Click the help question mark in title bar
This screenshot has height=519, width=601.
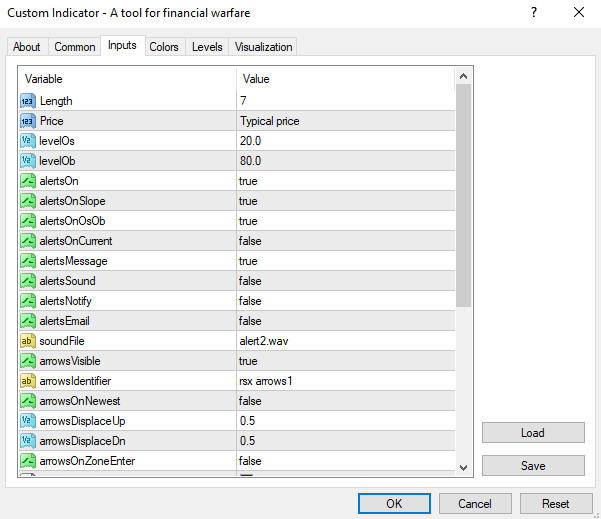pos(534,13)
